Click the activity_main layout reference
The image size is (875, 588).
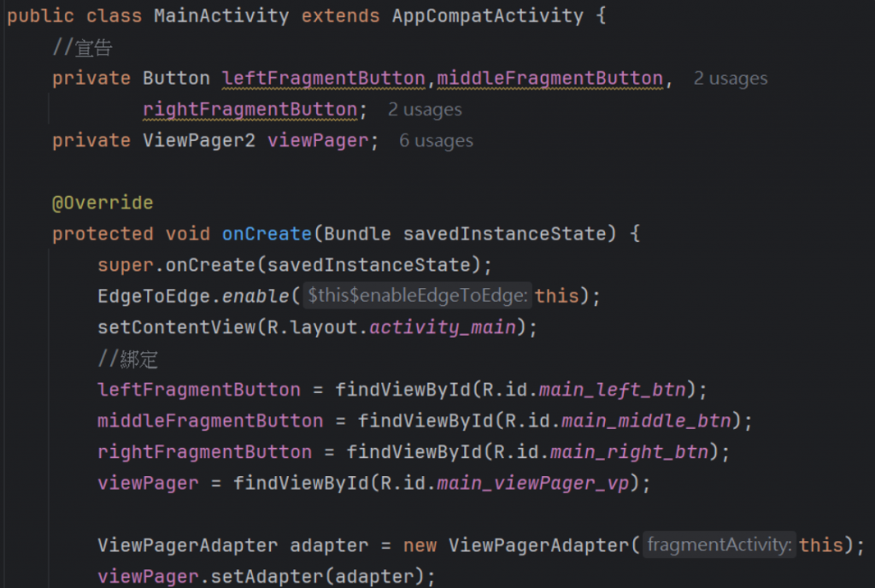(x=443, y=327)
